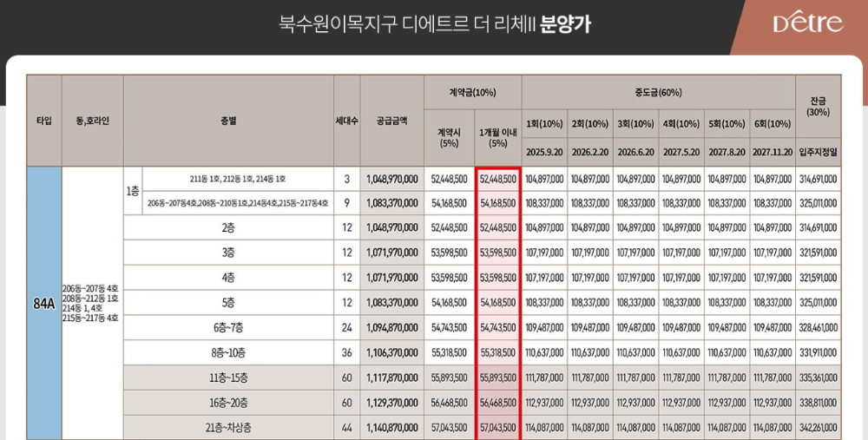This screenshot has width=868, height=440.
Task: Select the 3층 floor row label
Action: point(228,253)
